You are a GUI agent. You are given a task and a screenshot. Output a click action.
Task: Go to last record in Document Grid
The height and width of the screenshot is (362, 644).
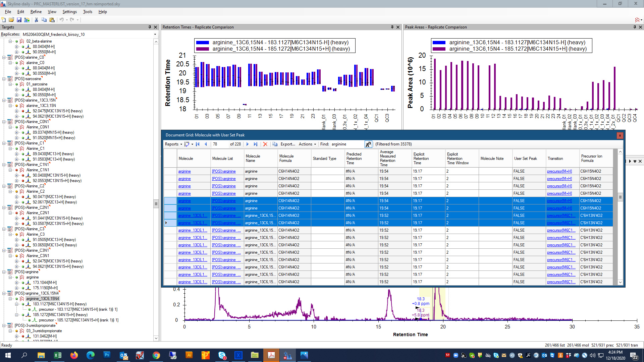click(x=256, y=144)
